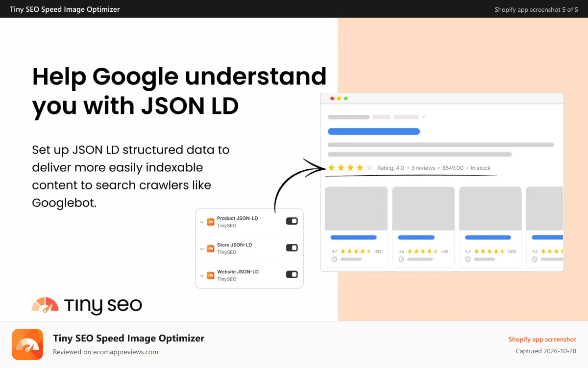
Task: Click the green maximize dot in mock browser
Action: click(x=346, y=99)
